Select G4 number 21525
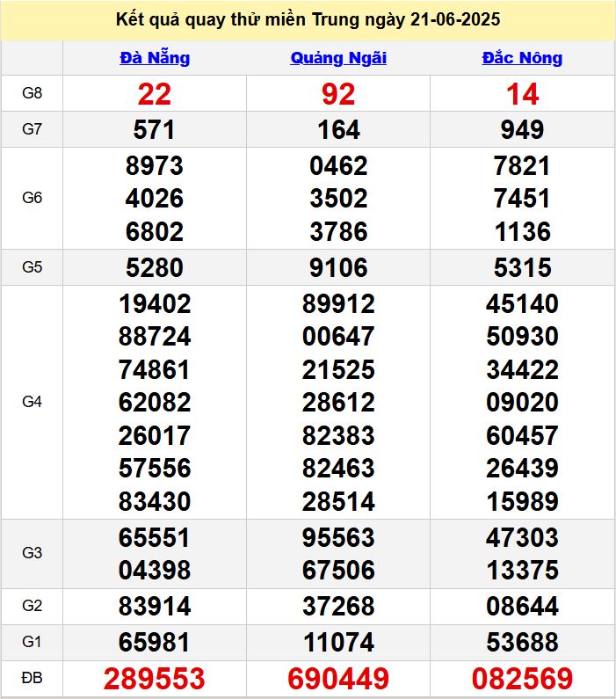Screen dimensions: 616x699 tap(338, 370)
